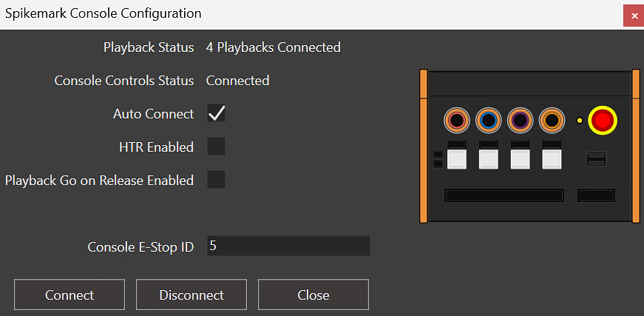This screenshot has width=644, height=316.
Task: Click the Connect button
Action: [70, 295]
